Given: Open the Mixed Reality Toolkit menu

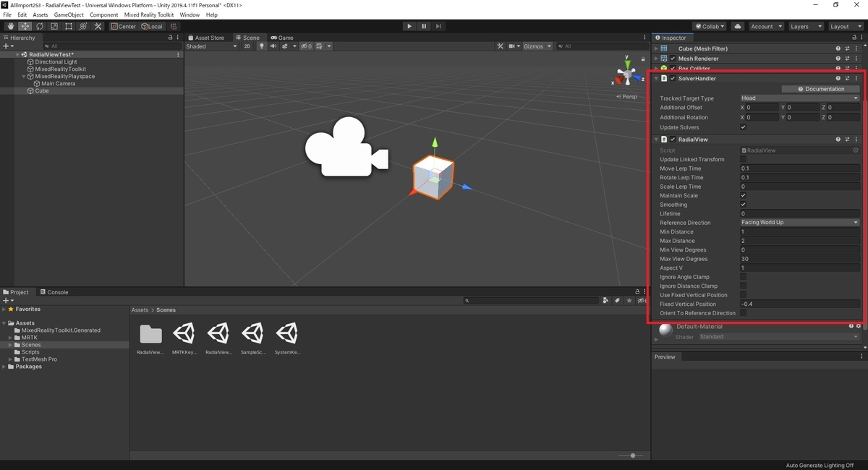Looking at the screenshot, I should pos(148,14).
